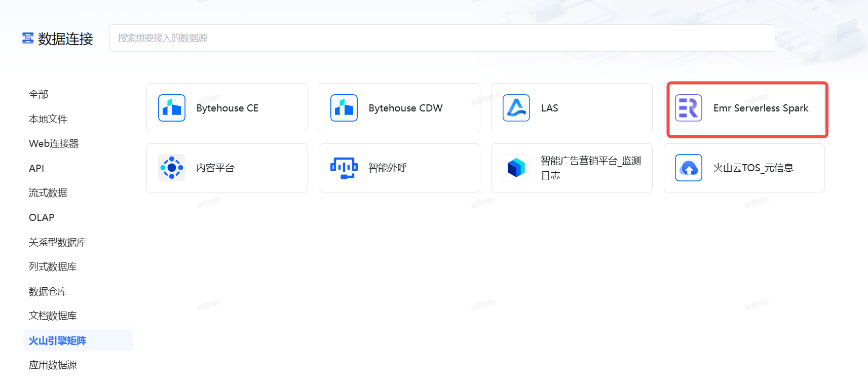Select the API category
The height and width of the screenshot is (383, 868).
pyautogui.click(x=36, y=168)
